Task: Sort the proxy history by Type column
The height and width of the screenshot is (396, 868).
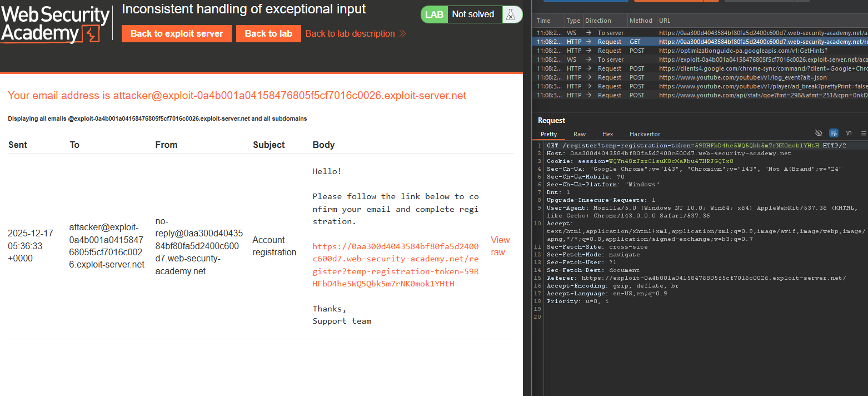Action: [x=573, y=21]
